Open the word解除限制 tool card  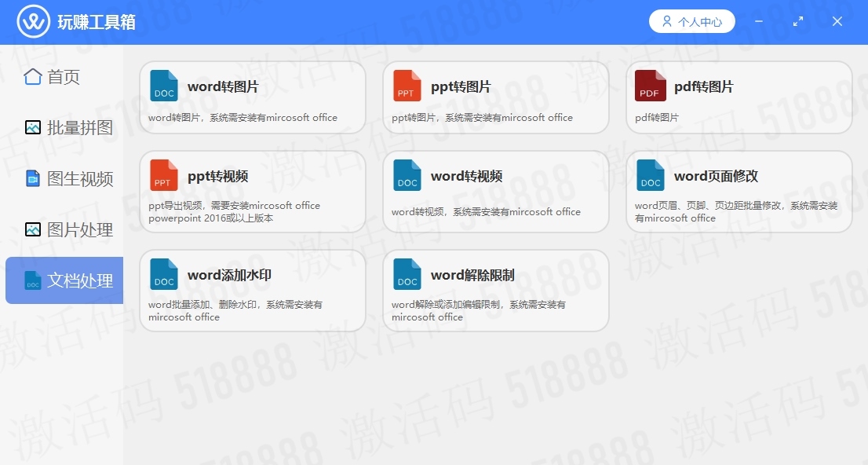click(495, 291)
